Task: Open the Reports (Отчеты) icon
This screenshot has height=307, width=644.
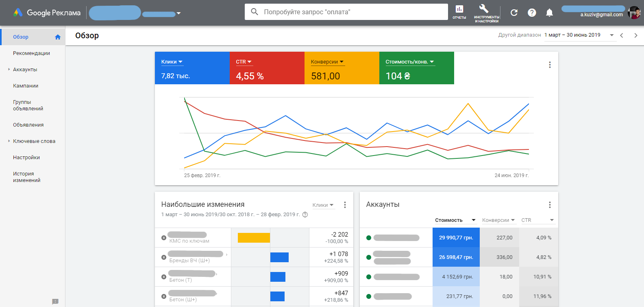Action: (x=459, y=12)
